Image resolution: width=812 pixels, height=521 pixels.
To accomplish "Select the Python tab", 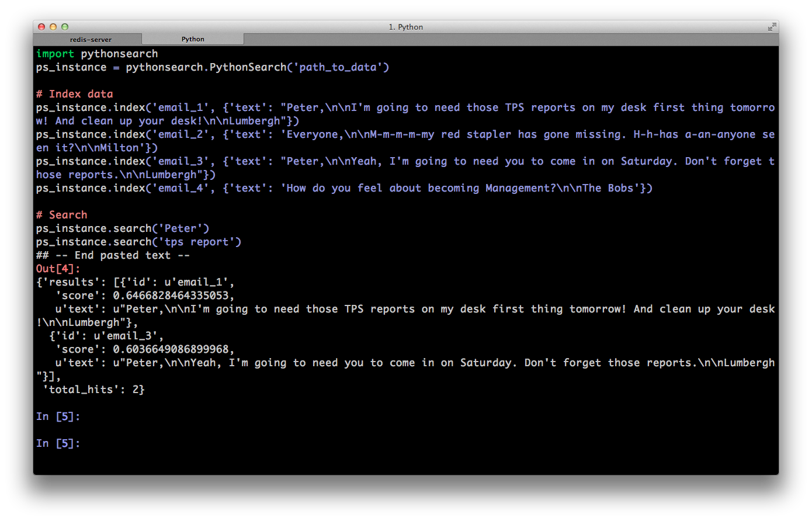I will (193, 39).
